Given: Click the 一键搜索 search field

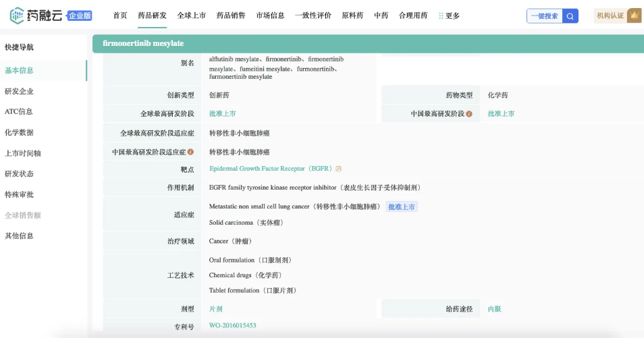Looking at the screenshot, I should (545, 16).
